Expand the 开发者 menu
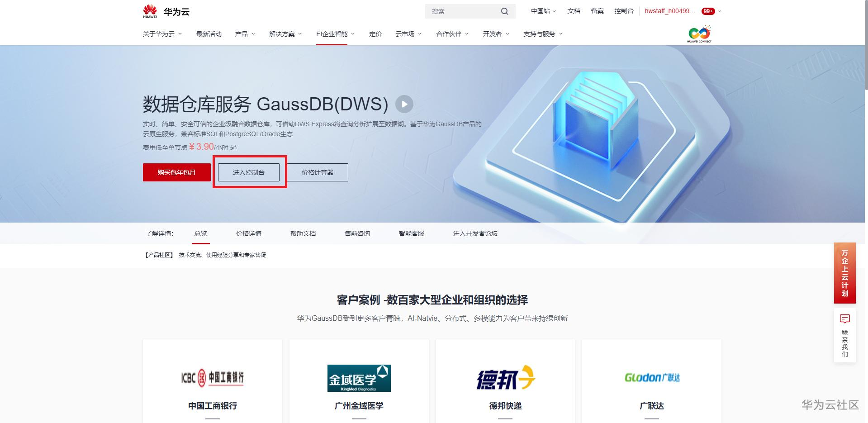The height and width of the screenshot is (423, 868). pyautogui.click(x=496, y=34)
